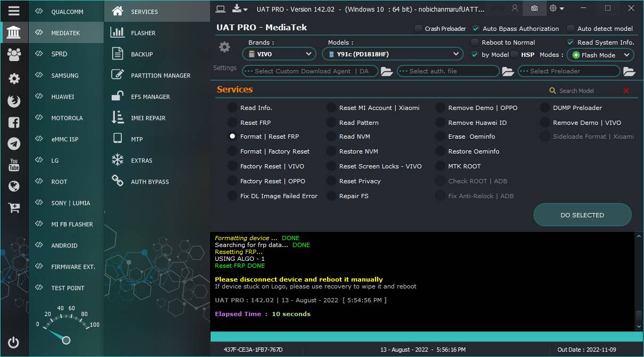This screenshot has width=644, height=357.
Task: Open the MEDIATEK section in sidebar
Action: 66,33
